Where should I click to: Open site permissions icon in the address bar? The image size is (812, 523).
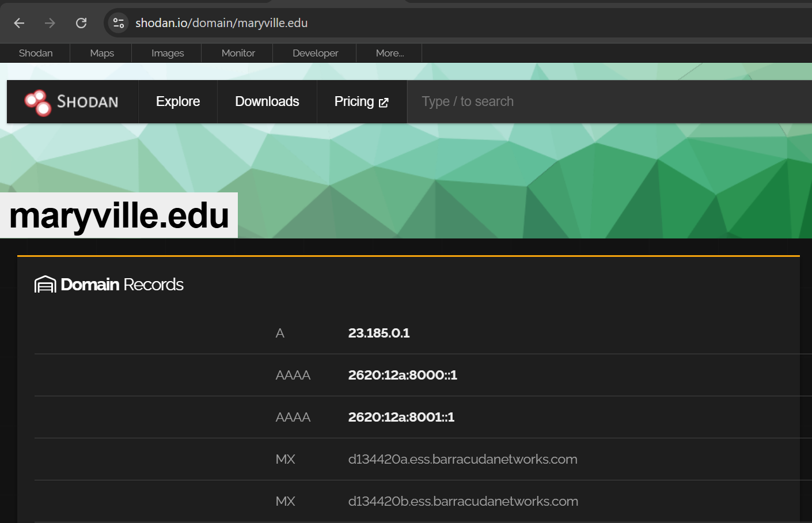119,23
